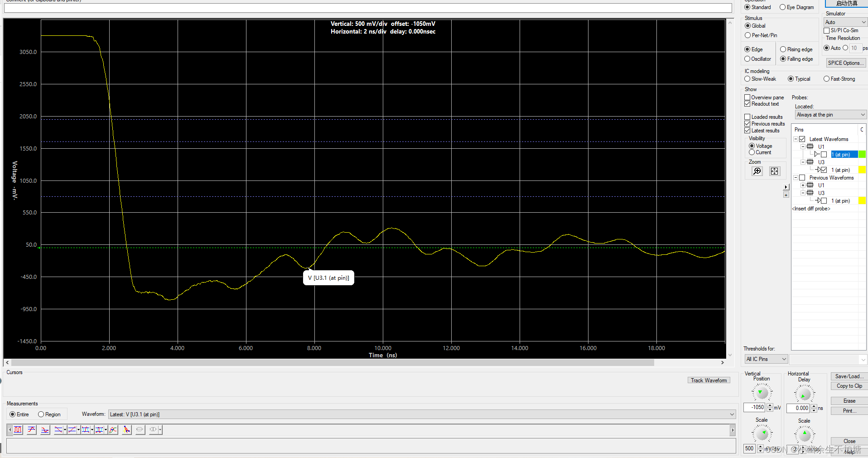Image resolution: width=868 pixels, height=458 pixels.
Task: Click the magnifier zoom-in icon
Action: click(x=757, y=171)
